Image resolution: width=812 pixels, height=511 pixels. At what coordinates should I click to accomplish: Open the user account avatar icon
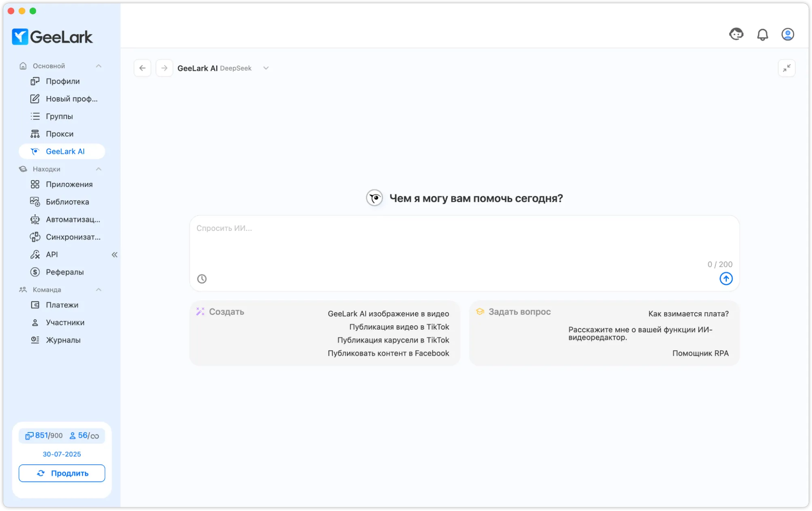[788, 35]
